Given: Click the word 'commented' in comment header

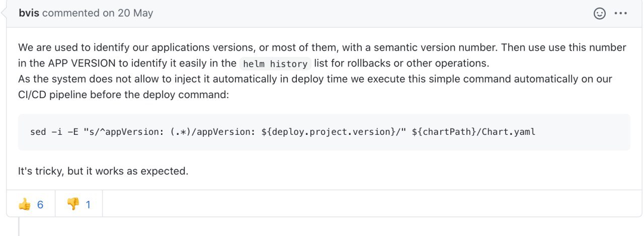Looking at the screenshot, I should click(71, 13).
